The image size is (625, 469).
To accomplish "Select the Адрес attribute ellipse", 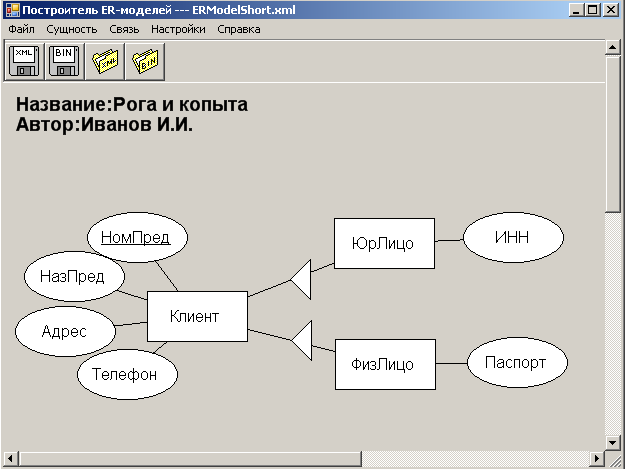I will tap(65, 331).
